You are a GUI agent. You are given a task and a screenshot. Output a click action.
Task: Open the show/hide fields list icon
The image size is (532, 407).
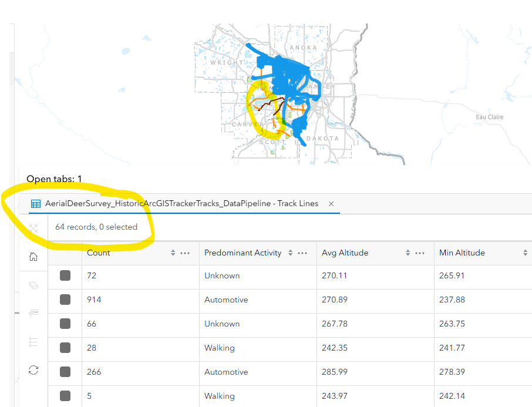point(33,341)
